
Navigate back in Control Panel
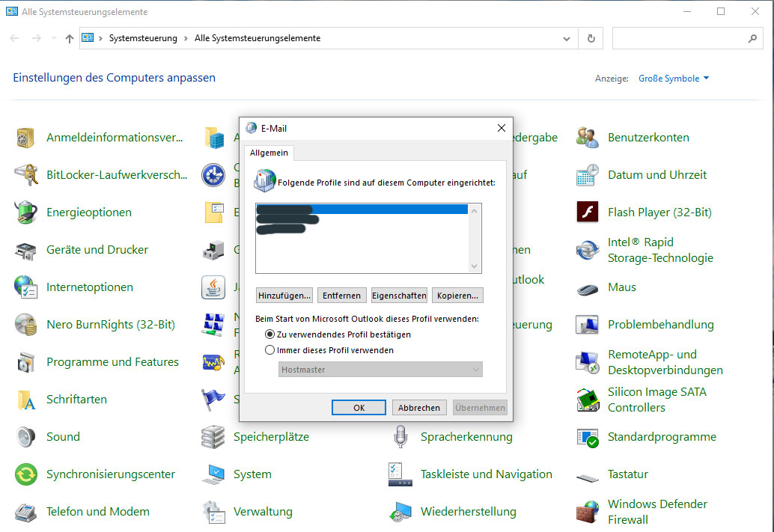[15, 38]
